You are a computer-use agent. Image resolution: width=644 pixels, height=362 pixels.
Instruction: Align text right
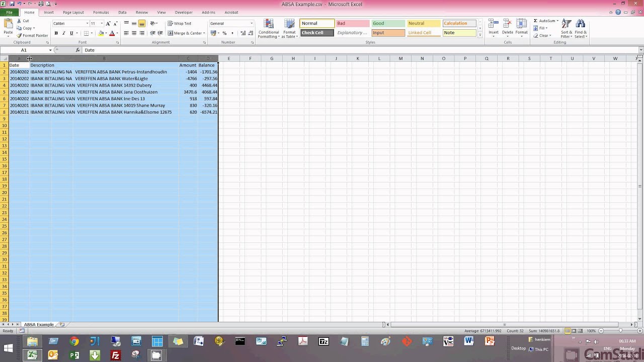click(x=142, y=33)
